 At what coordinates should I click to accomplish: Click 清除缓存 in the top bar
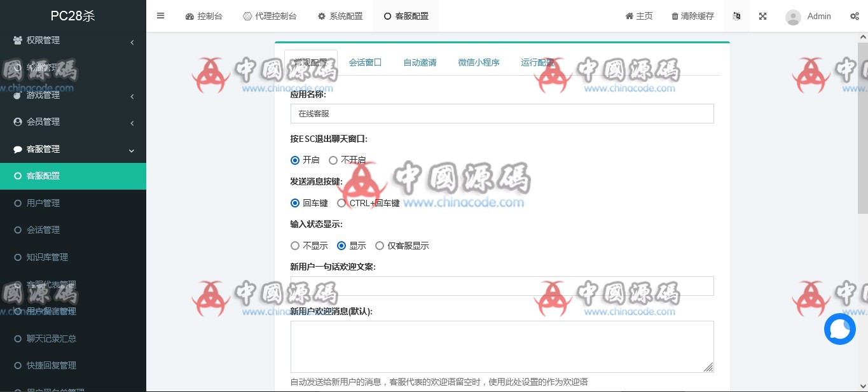[x=693, y=16]
